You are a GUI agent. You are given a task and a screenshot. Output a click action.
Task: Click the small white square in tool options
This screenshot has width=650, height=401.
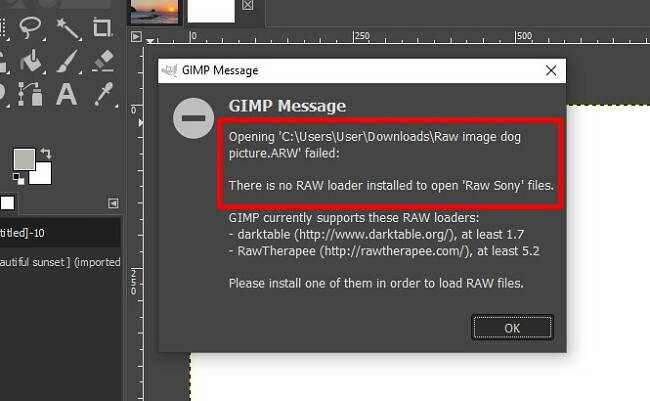coord(7,203)
